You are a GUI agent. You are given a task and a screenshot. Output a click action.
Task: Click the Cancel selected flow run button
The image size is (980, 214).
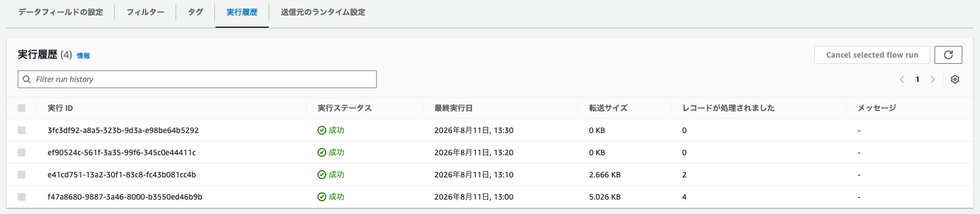click(872, 55)
